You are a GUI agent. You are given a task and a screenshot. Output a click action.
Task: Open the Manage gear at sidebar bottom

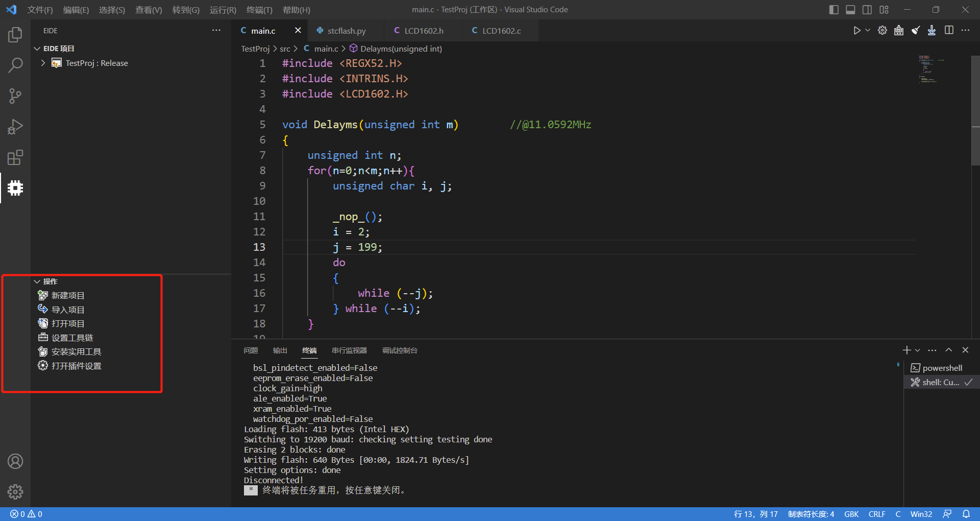tap(15, 492)
